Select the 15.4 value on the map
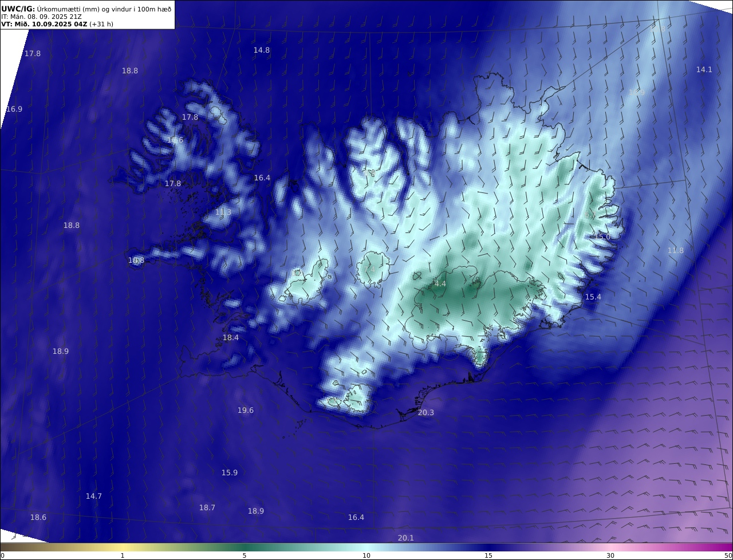 coord(593,297)
